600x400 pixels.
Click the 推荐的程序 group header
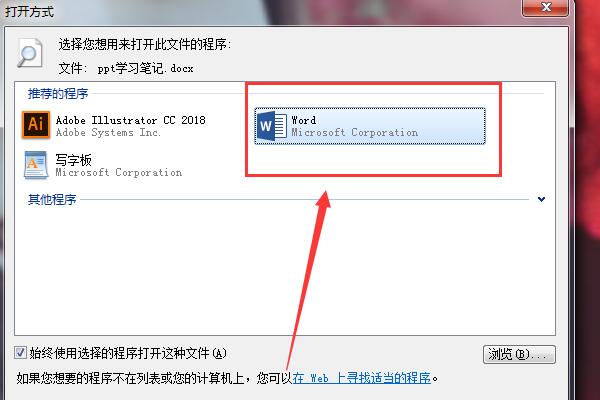click(x=58, y=93)
